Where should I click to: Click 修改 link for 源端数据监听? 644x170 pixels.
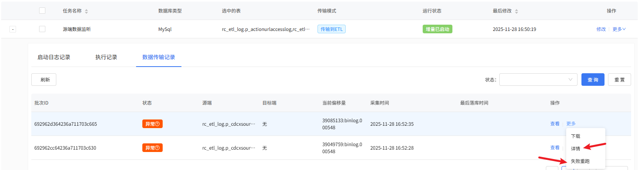coord(601,29)
